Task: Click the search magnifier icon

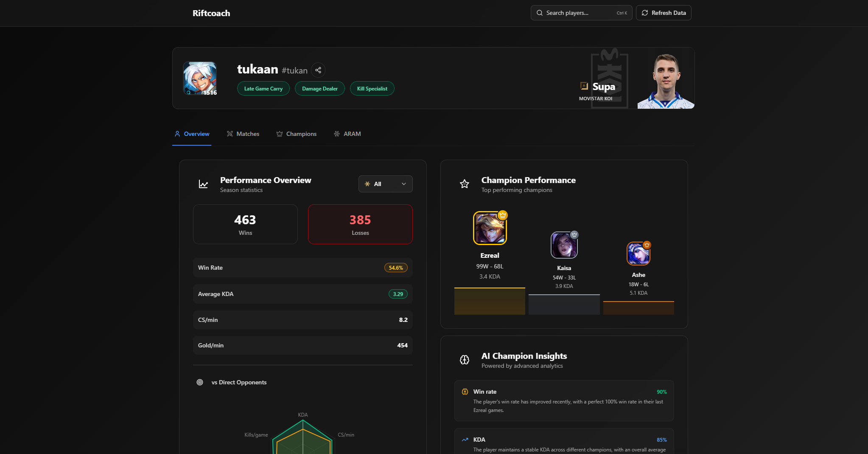Action: click(x=540, y=13)
